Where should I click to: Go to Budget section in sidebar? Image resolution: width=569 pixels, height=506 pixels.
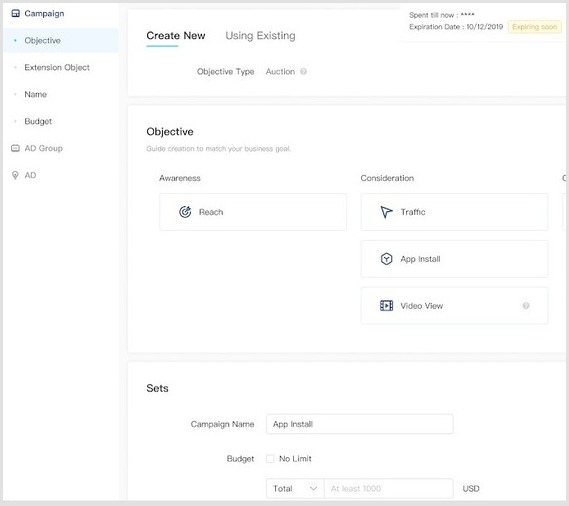(38, 121)
